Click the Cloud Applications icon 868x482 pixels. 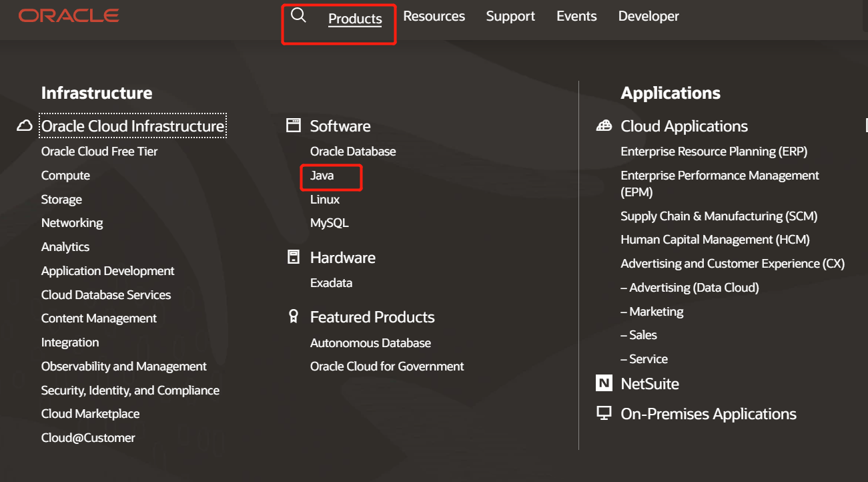coord(604,126)
